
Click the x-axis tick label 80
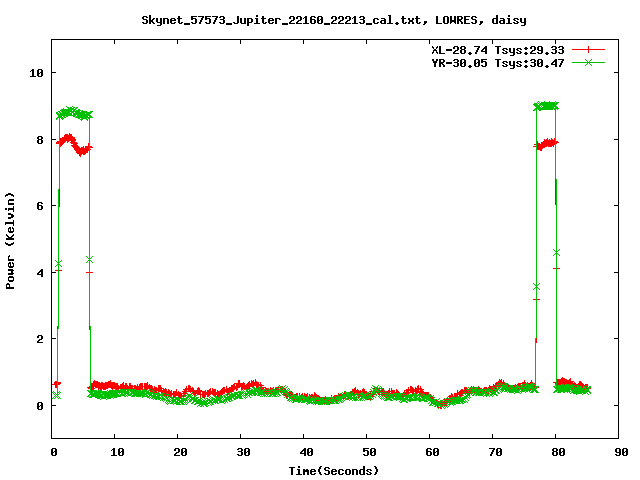pyautogui.click(x=558, y=452)
